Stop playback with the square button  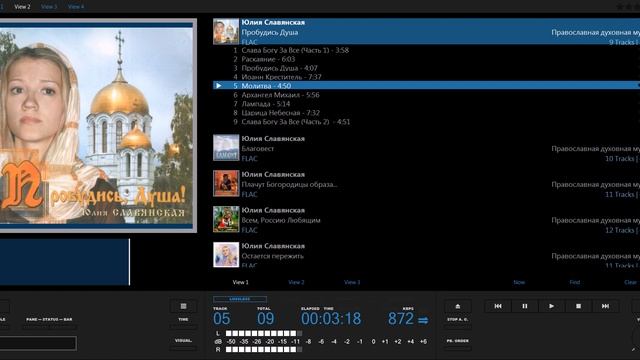[578, 306]
